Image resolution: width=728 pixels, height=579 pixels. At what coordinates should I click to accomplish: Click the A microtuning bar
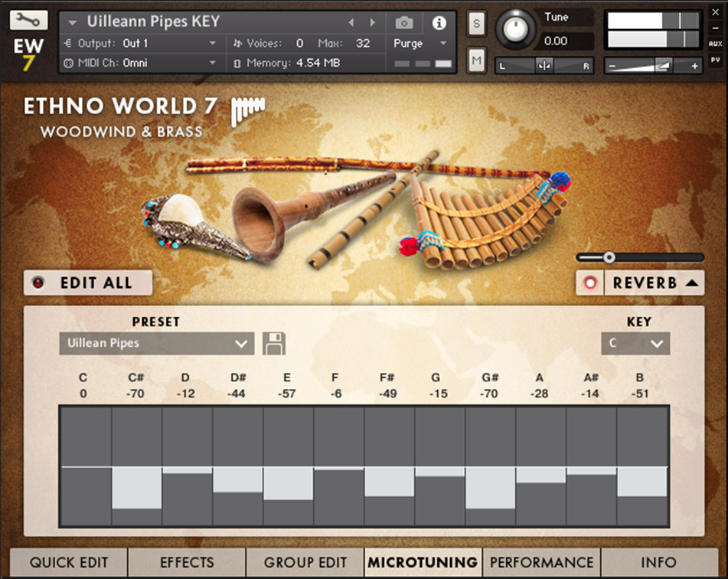coord(541,475)
